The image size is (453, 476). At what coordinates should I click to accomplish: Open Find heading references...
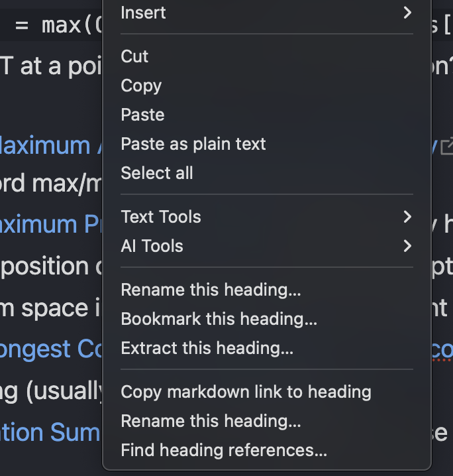(267, 450)
